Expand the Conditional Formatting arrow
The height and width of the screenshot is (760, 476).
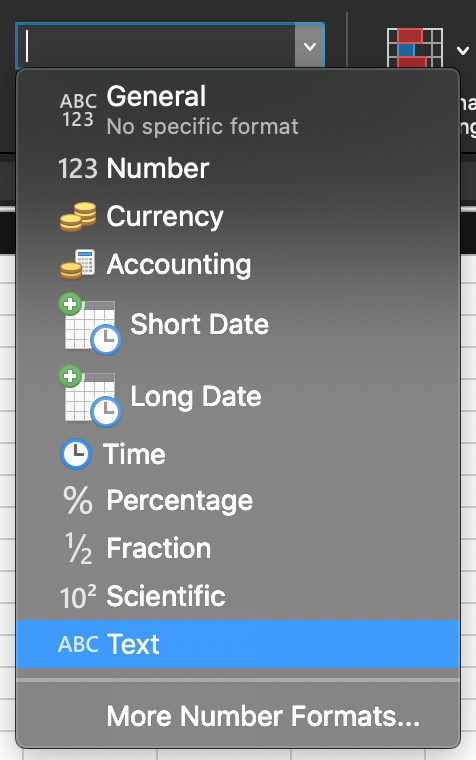click(x=463, y=50)
